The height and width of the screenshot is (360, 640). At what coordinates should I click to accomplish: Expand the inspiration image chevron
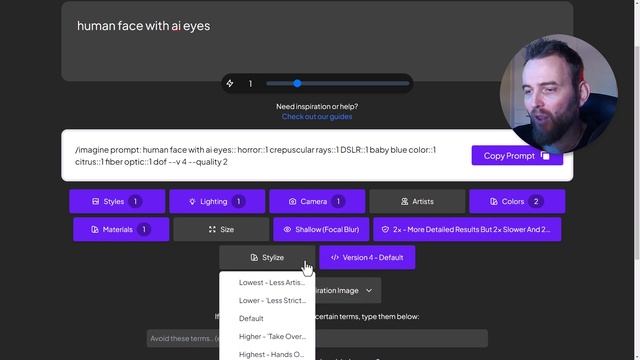369,291
